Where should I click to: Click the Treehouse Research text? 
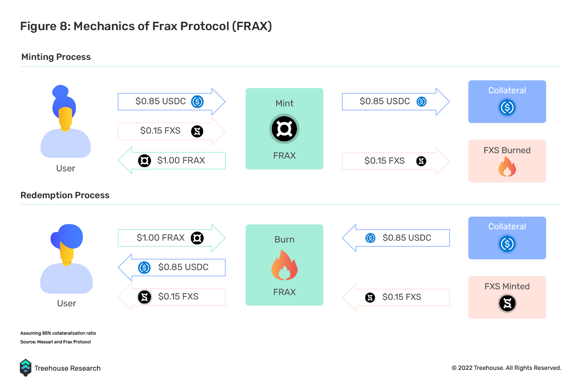[68, 368]
